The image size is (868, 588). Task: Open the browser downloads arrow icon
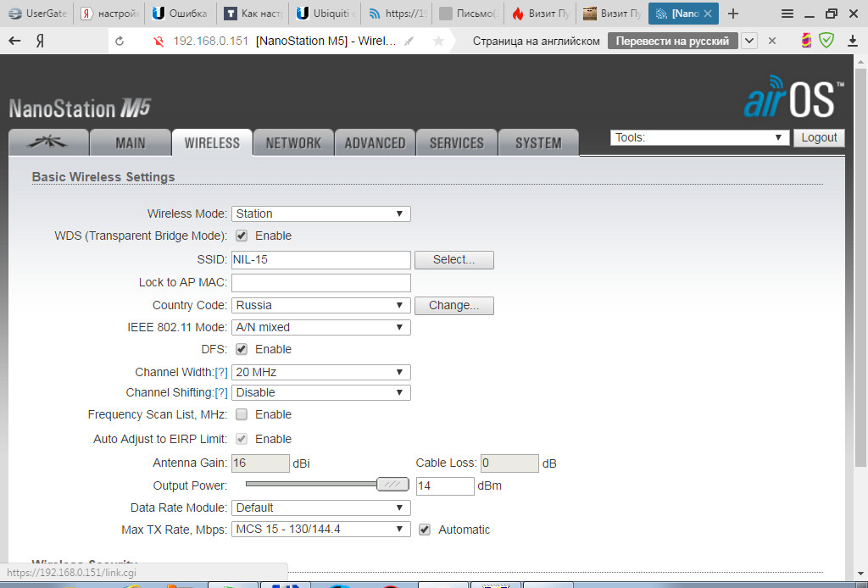(852, 41)
